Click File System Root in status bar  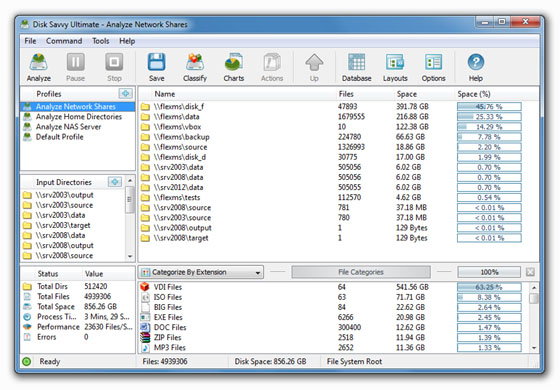pyautogui.click(x=354, y=361)
